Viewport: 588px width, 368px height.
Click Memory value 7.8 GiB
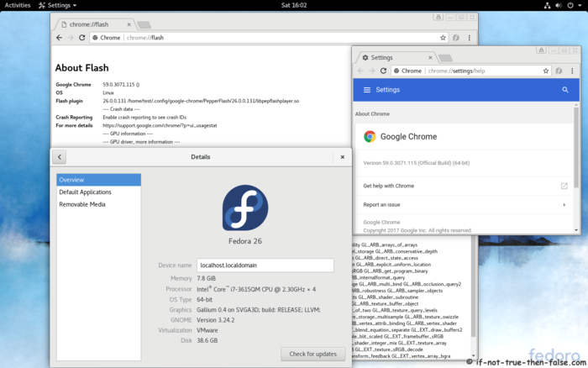(207, 278)
